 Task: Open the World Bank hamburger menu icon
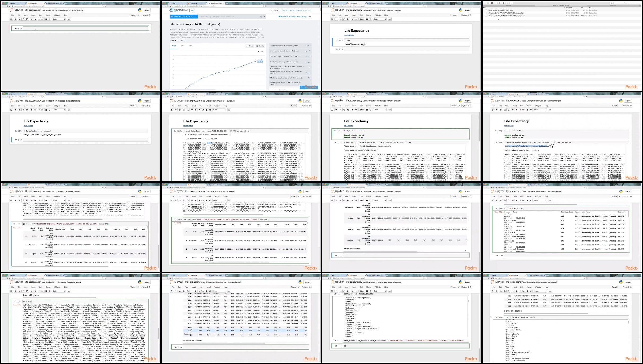310,17
